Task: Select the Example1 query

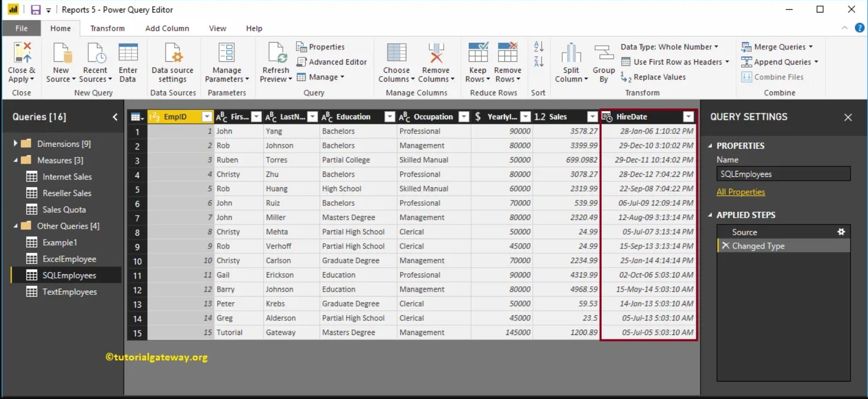Action: coord(60,242)
